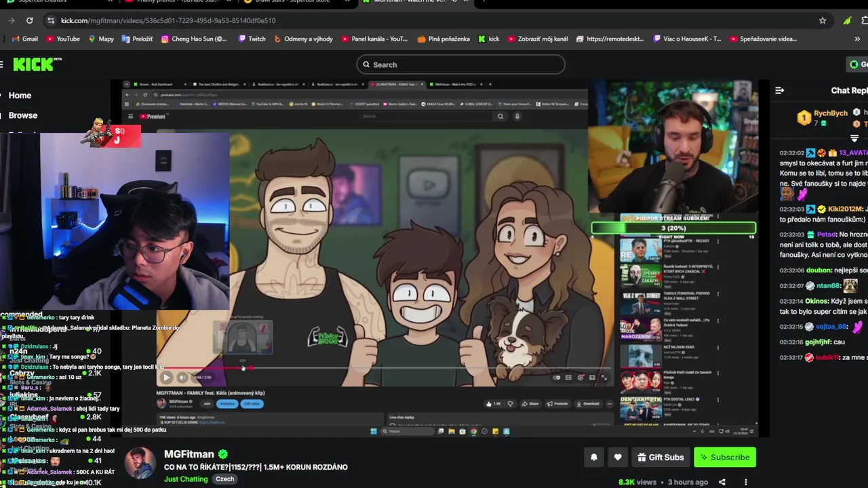The width and height of the screenshot is (868, 488).
Task: Share the video with the share icon
Action: (722, 483)
